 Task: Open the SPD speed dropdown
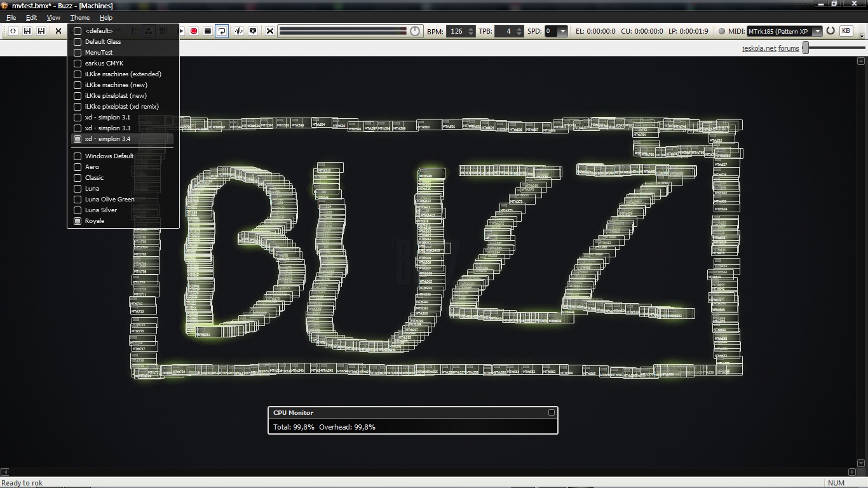click(x=562, y=31)
